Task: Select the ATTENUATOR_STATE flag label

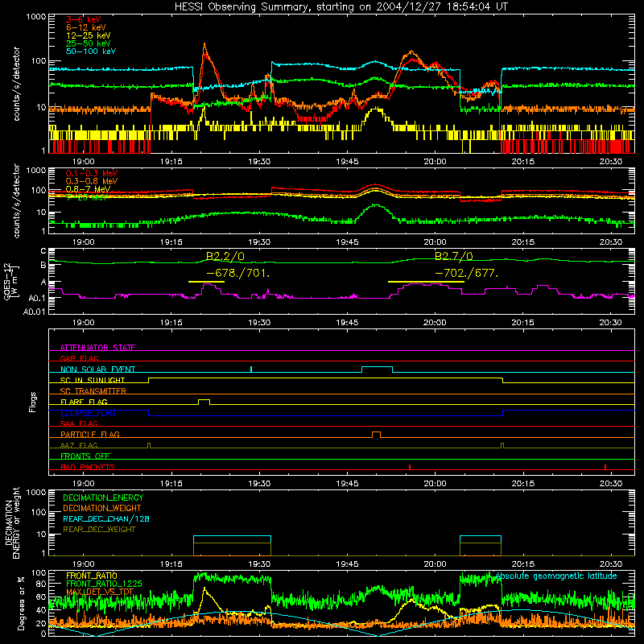Action: click(x=97, y=348)
